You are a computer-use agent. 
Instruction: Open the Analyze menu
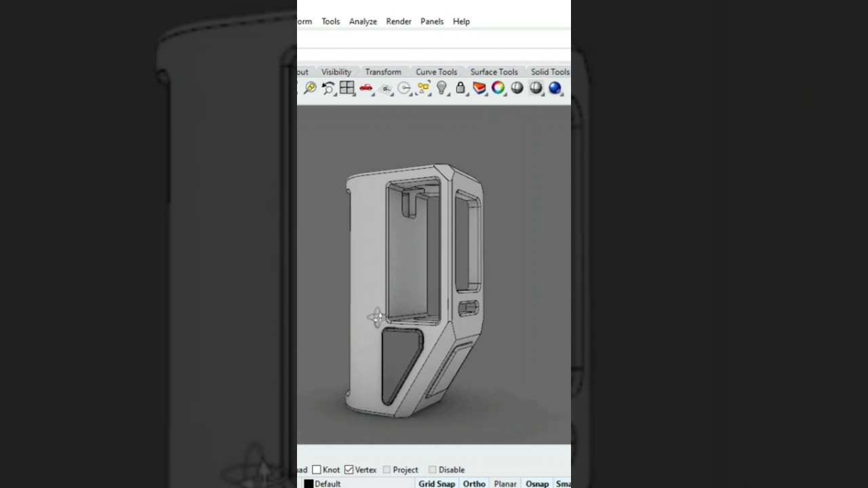pyautogui.click(x=363, y=22)
